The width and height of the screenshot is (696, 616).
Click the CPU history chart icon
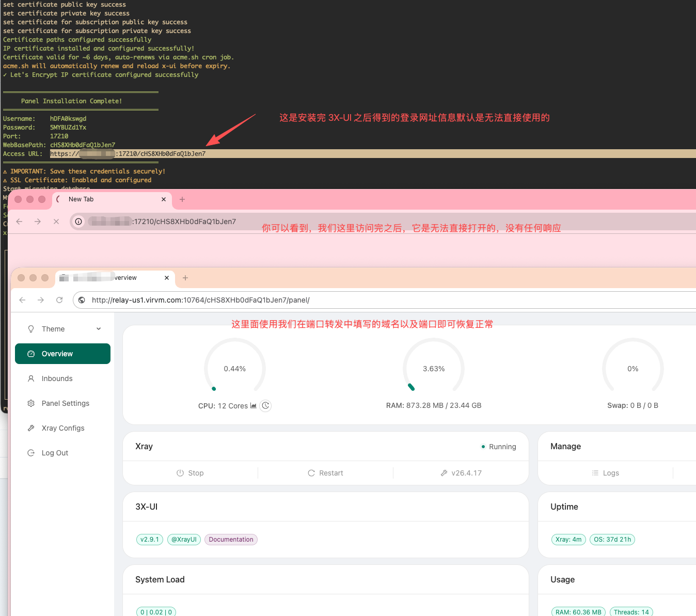pyautogui.click(x=254, y=406)
